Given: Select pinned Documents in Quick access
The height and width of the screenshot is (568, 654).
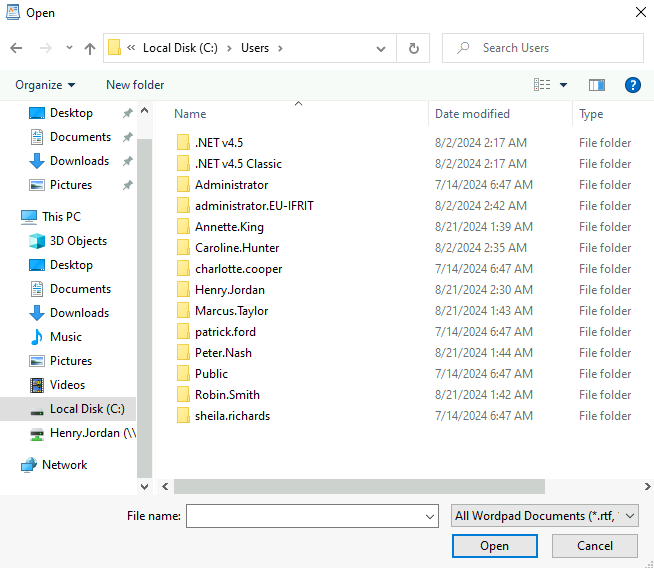Looking at the screenshot, I should click(80, 137).
